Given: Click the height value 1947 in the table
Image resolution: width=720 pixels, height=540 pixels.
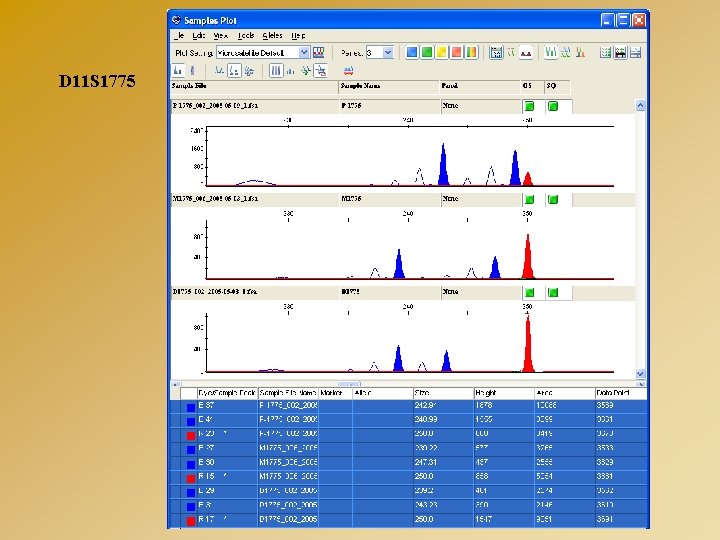Looking at the screenshot, I should click(x=484, y=519).
